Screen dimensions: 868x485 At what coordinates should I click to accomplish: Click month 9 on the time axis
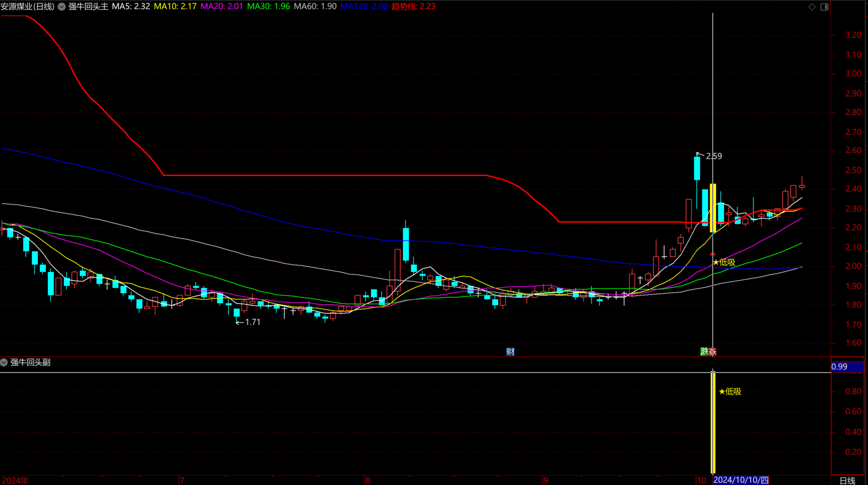coord(546,481)
